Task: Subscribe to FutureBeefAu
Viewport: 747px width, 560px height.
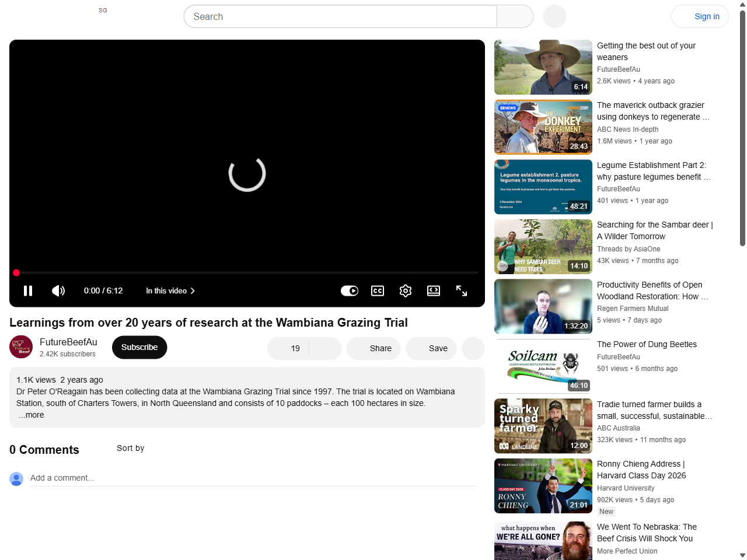Action: tap(139, 347)
